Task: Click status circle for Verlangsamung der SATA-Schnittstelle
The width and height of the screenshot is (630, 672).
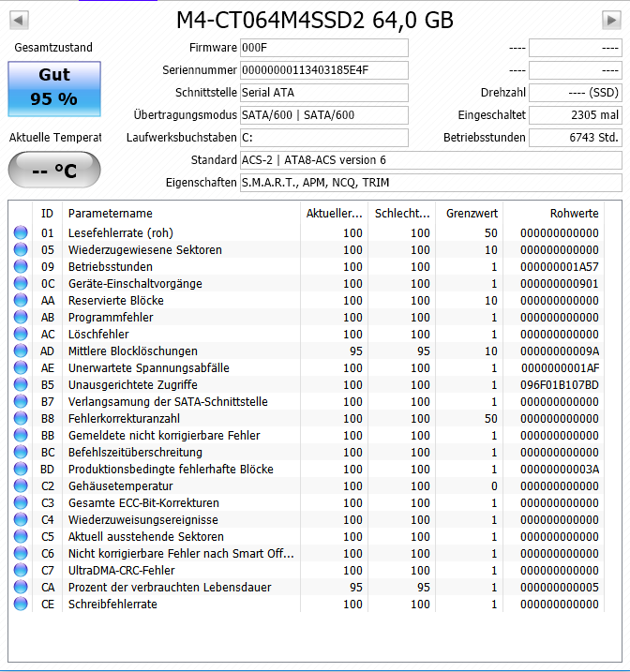Action: (21, 401)
